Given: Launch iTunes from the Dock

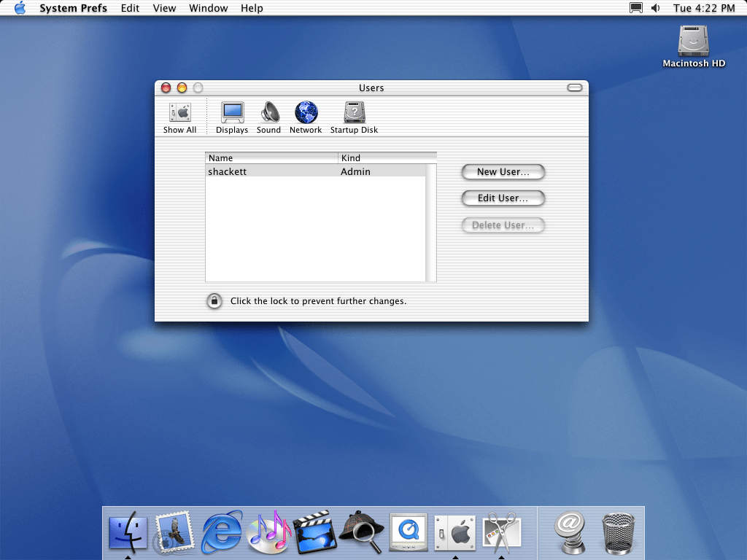Looking at the screenshot, I should pos(268,532).
